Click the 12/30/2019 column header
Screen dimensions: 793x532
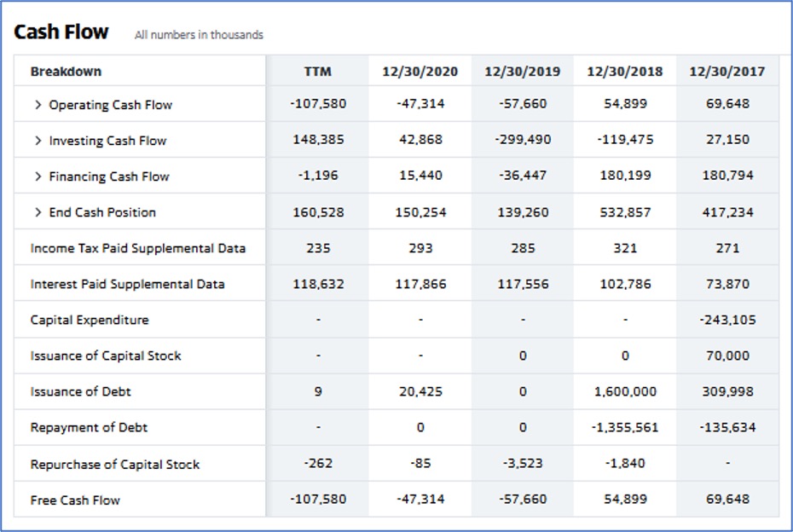[523, 72]
